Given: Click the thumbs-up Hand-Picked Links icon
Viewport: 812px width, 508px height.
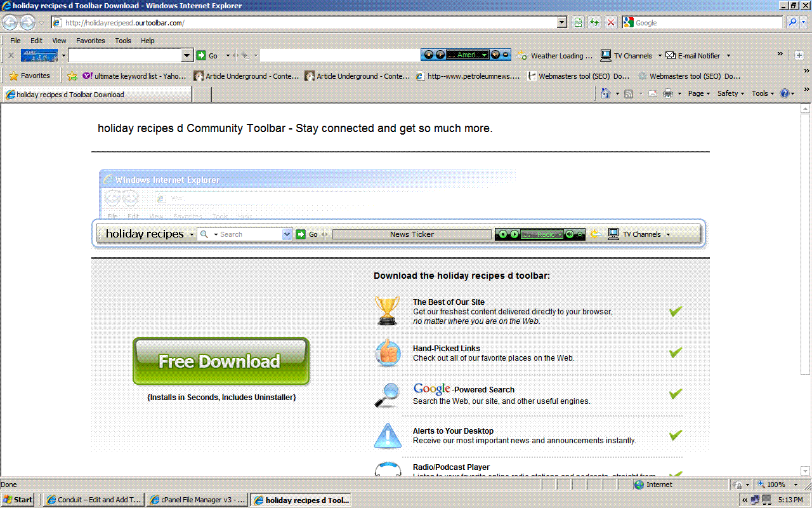Looking at the screenshot, I should [x=387, y=352].
